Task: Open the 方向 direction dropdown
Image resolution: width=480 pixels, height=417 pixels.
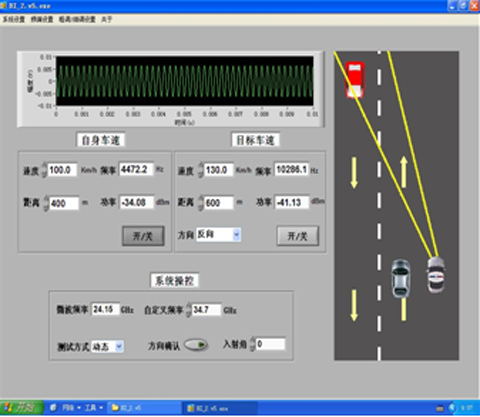Action: coord(236,234)
